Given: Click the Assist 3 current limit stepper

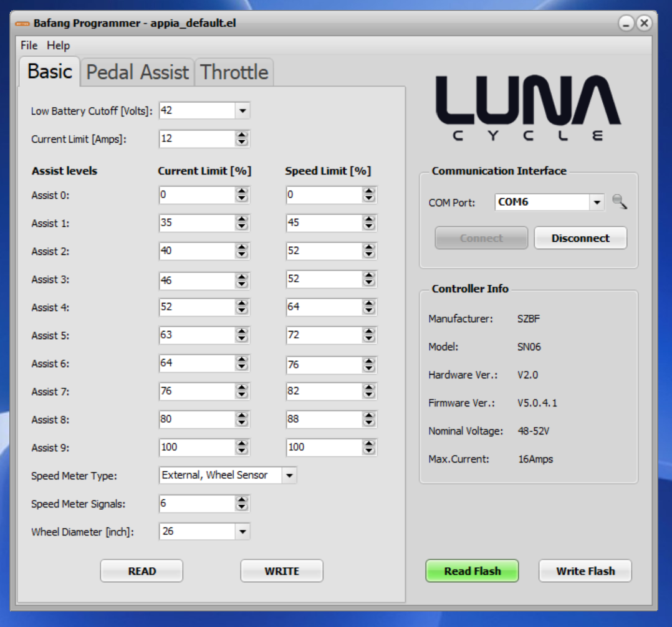Looking at the screenshot, I should pos(242,280).
